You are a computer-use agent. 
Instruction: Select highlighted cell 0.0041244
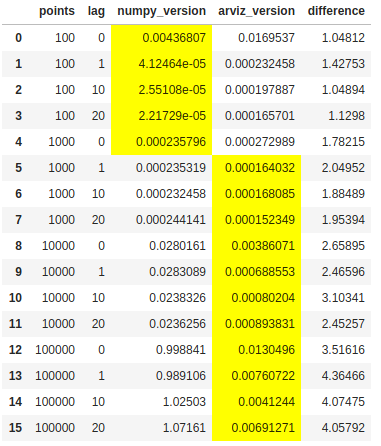[x=256, y=402]
